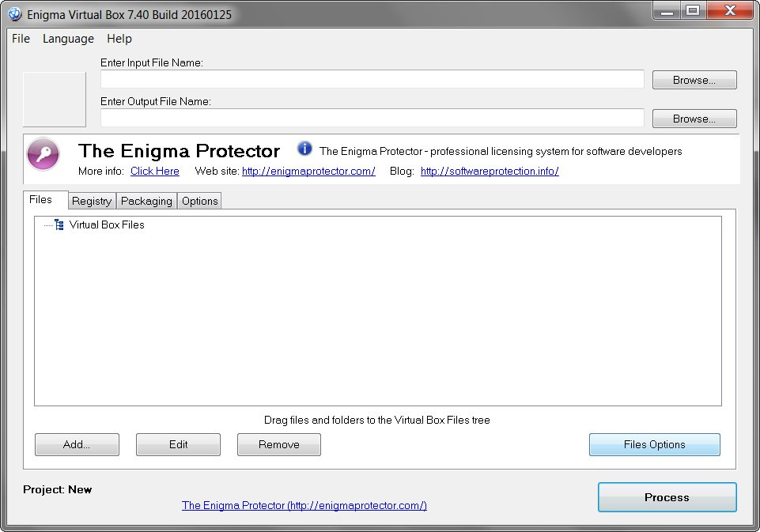Click the Edit button
760x532 pixels.
(x=179, y=445)
